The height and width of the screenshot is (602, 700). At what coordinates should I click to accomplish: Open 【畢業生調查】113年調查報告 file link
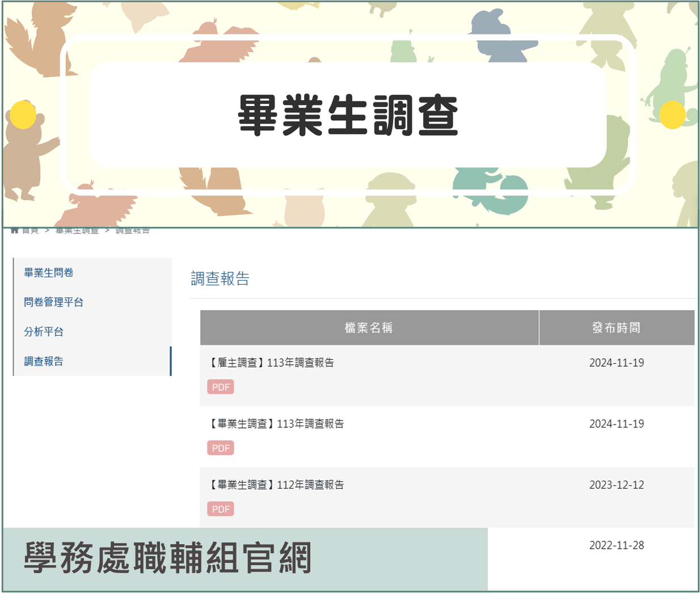pos(276,423)
